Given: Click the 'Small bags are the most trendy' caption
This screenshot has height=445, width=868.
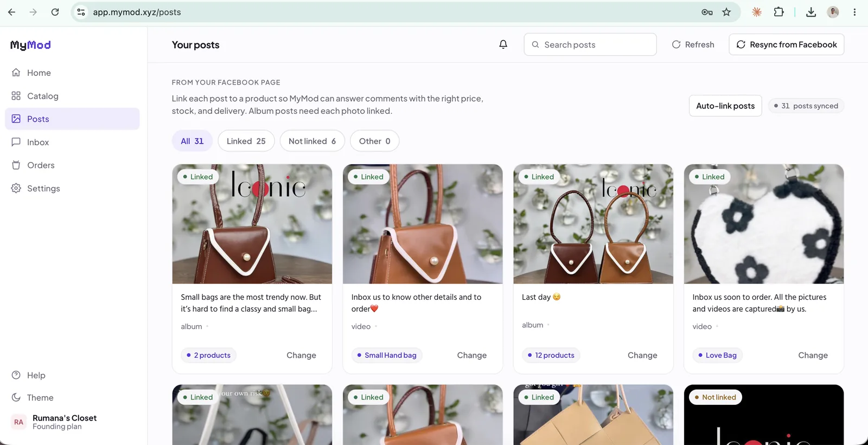Looking at the screenshot, I should click(251, 303).
